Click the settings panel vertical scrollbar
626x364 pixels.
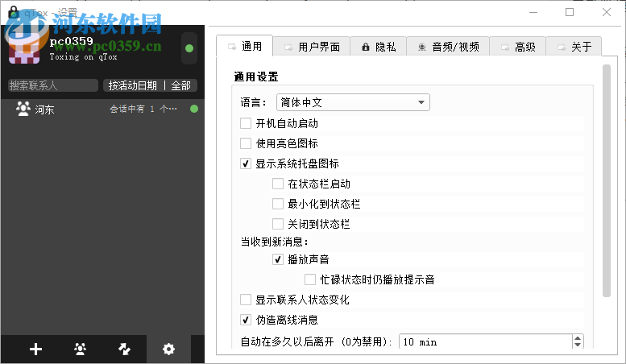(607, 180)
